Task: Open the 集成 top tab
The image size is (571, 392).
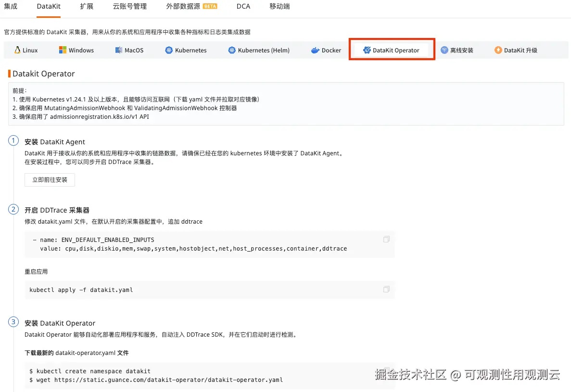Action: [x=11, y=6]
